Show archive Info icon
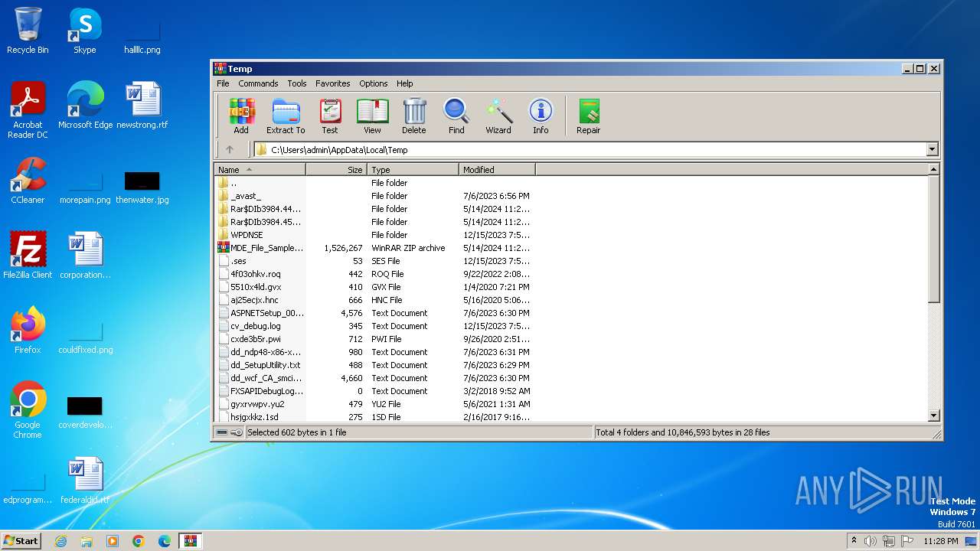Image resolution: width=980 pixels, height=551 pixels. tap(541, 116)
